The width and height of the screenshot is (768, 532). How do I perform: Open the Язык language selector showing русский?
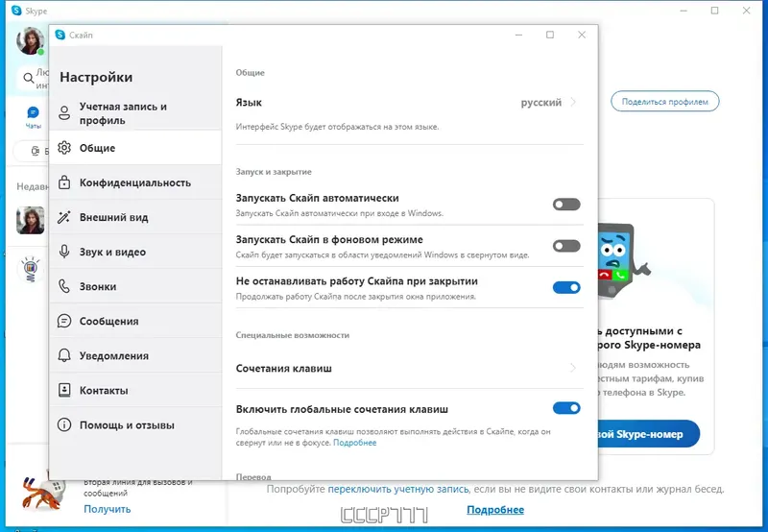410,103
